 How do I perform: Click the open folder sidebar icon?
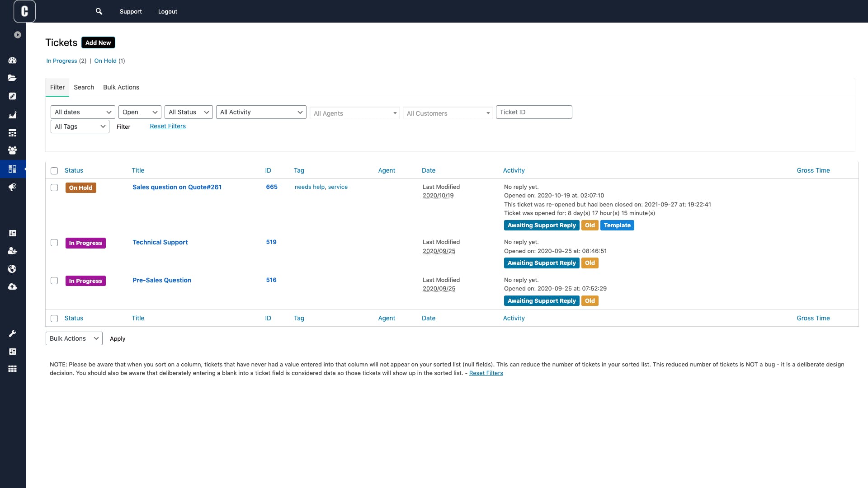13,78
